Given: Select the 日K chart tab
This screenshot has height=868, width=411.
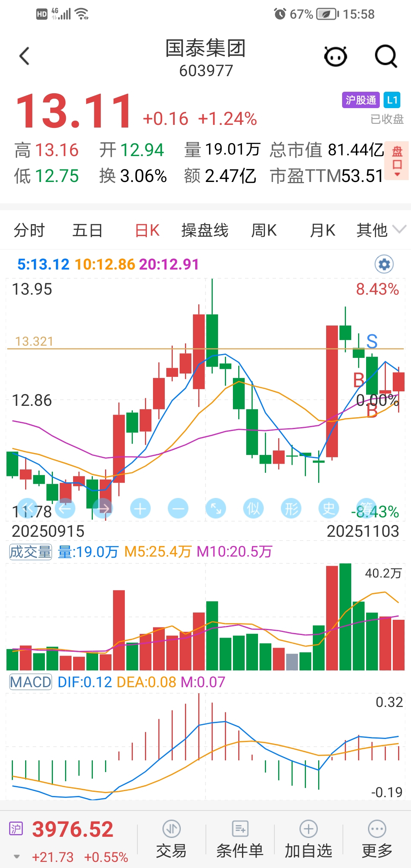Looking at the screenshot, I should click(147, 231).
